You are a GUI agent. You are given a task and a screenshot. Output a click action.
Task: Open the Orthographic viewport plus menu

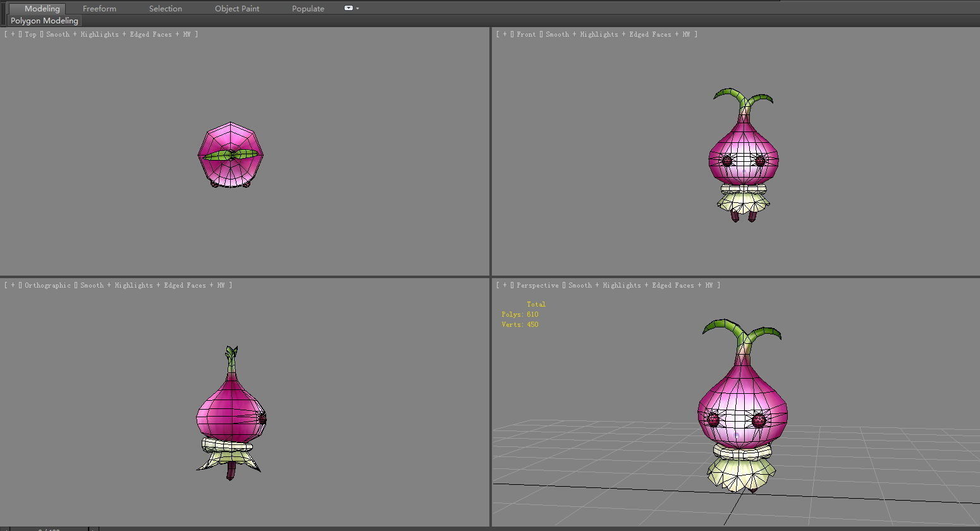(13, 285)
